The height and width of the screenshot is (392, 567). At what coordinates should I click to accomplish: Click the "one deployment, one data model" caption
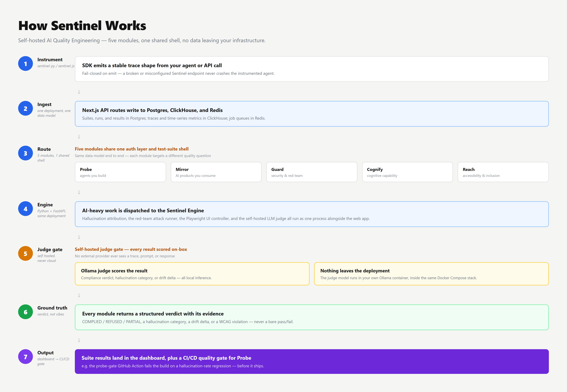(54, 113)
